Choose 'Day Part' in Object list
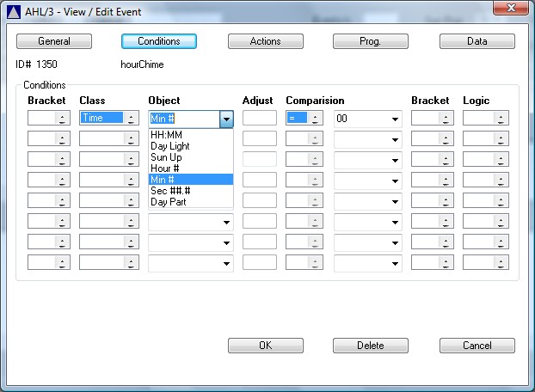Image resolution: width=535 pixels, height=392 pixels. [190, 202]
